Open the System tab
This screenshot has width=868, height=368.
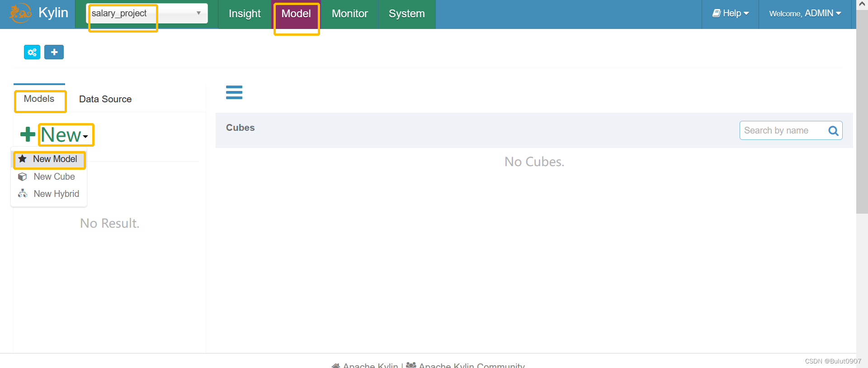(407, 14)
